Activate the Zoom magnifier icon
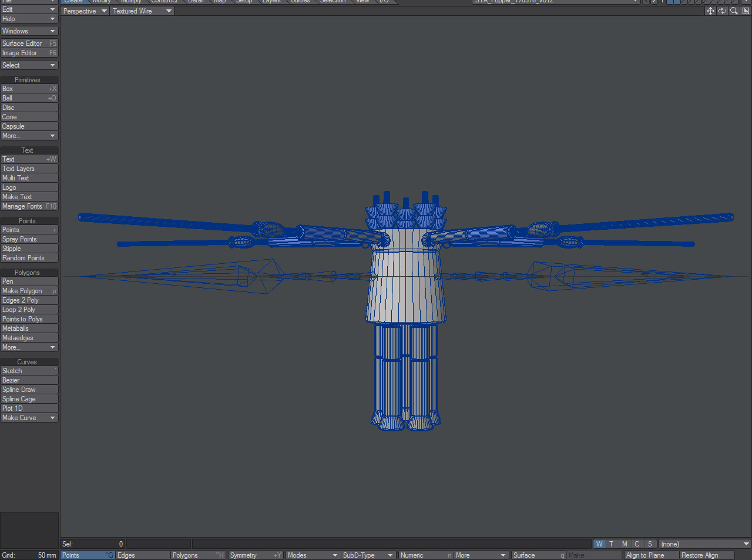Screen dimensions: 752x560 [x=734, y=11]
